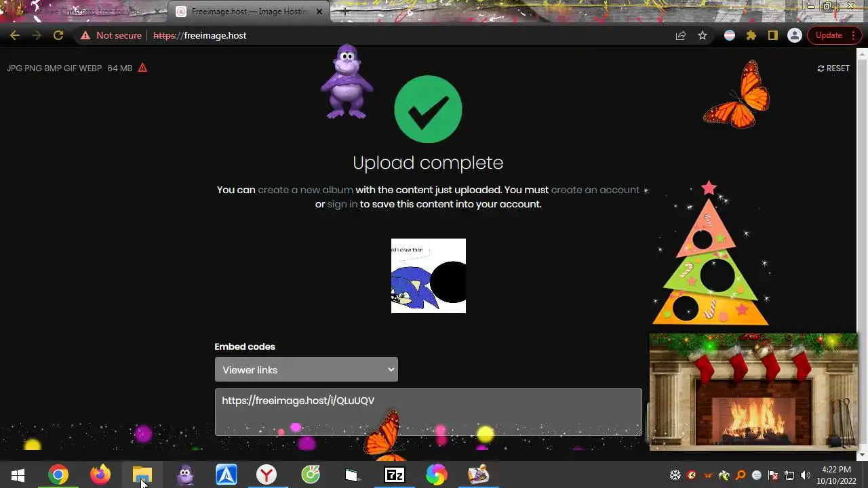Viewport: 868px width, 488px height.
Task: Open the Not secure site warning
Action: click(111, 35)
